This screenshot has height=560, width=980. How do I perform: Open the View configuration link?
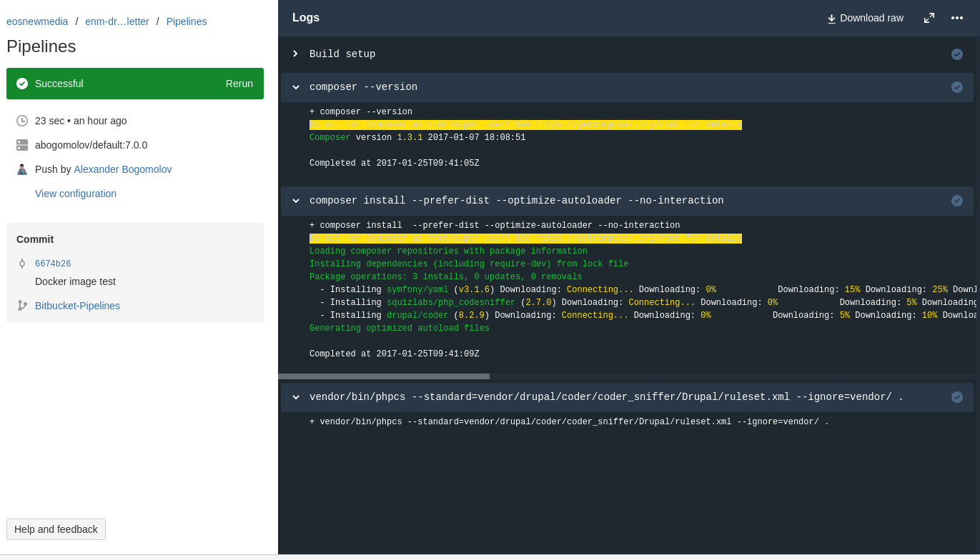[x=76, y=194]
